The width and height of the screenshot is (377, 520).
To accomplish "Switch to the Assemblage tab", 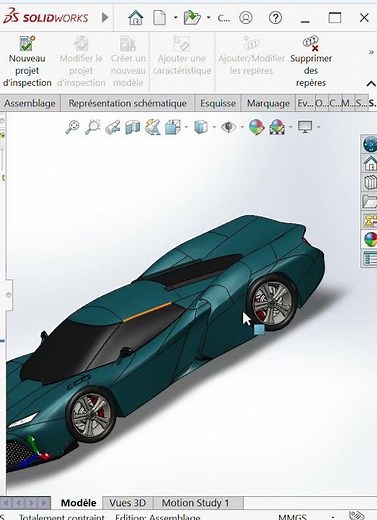I will [30, 103].
